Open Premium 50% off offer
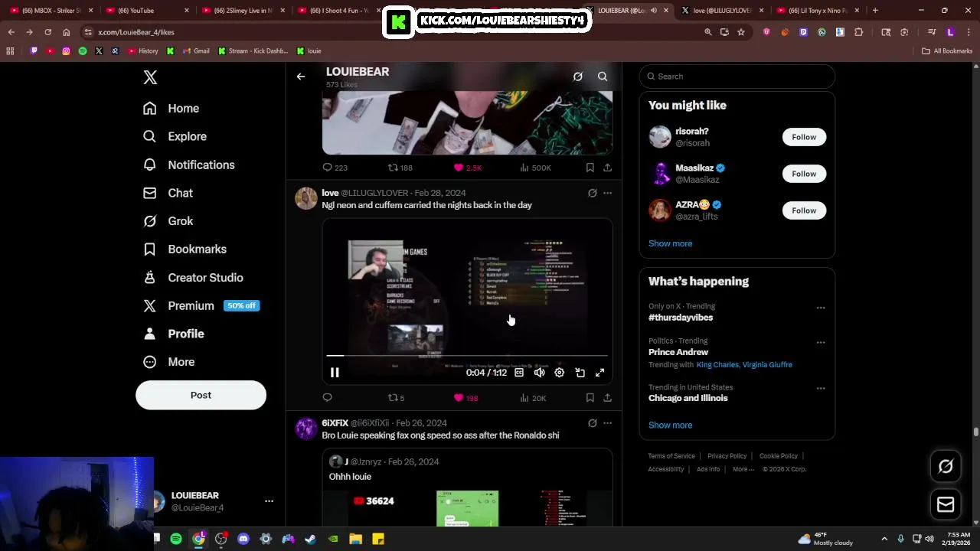This screenshot has height=551, width=980. 202,305
